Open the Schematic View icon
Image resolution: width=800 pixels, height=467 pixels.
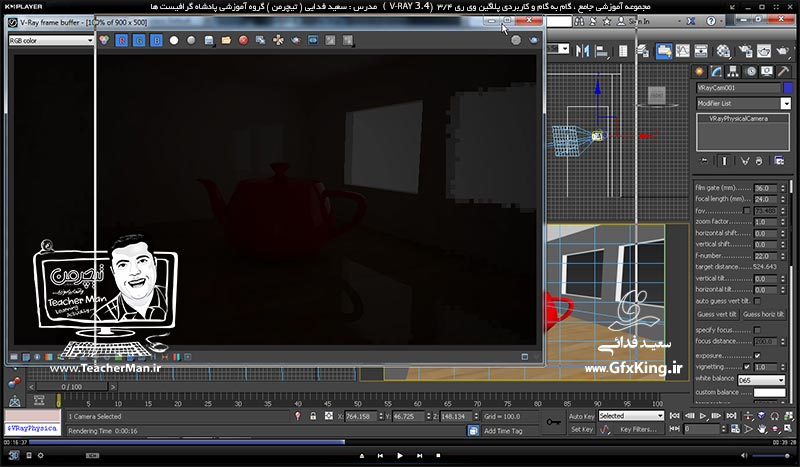click(x=702, y=51)
